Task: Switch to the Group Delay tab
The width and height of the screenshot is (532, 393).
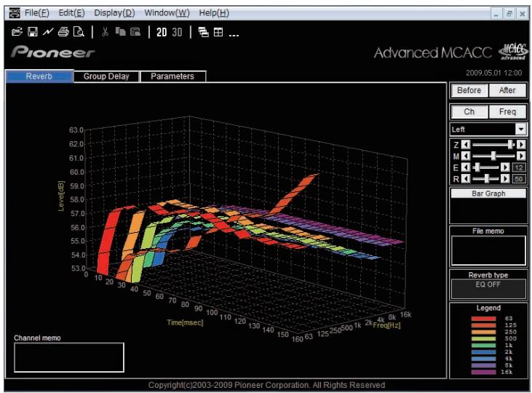Action: point(106,76)
